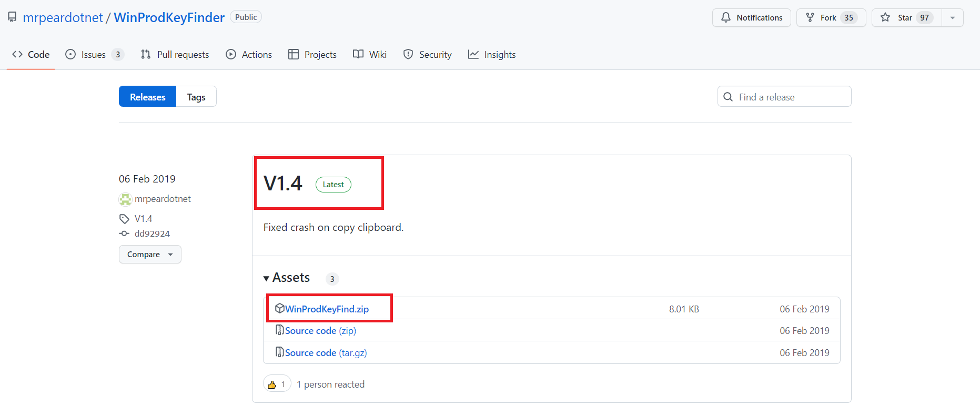Download WinProdKeyFind.zip

pyautogui.click(x=327, y=309)
